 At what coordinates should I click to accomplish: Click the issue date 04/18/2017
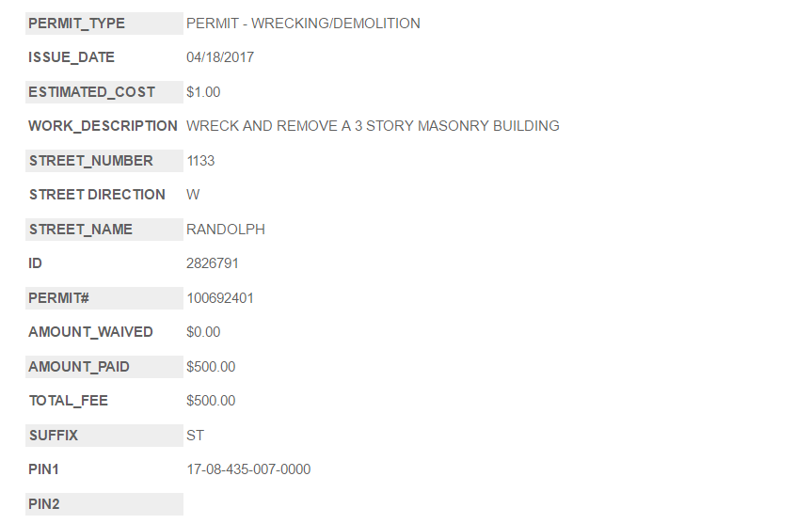(220, 57)
